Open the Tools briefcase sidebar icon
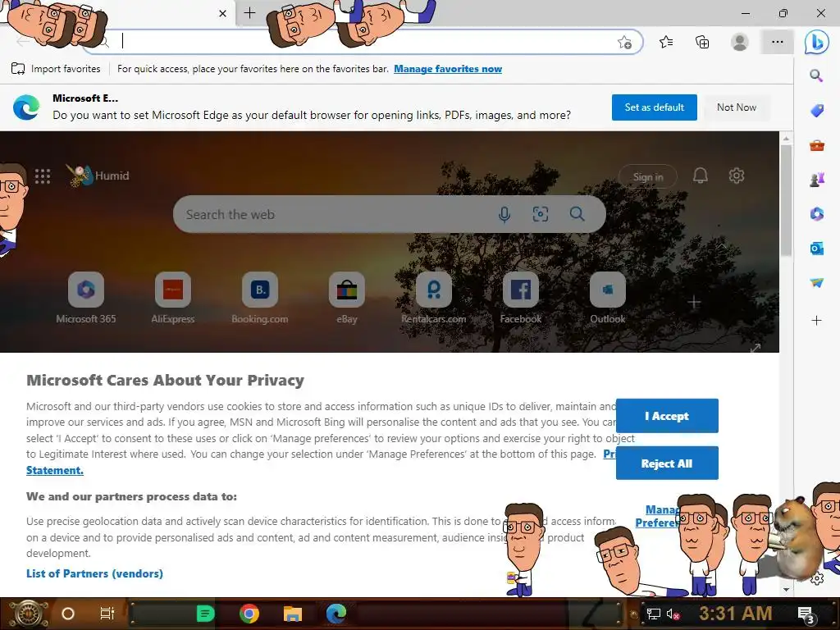Viewport: 840px width, 630px height. 816,145
